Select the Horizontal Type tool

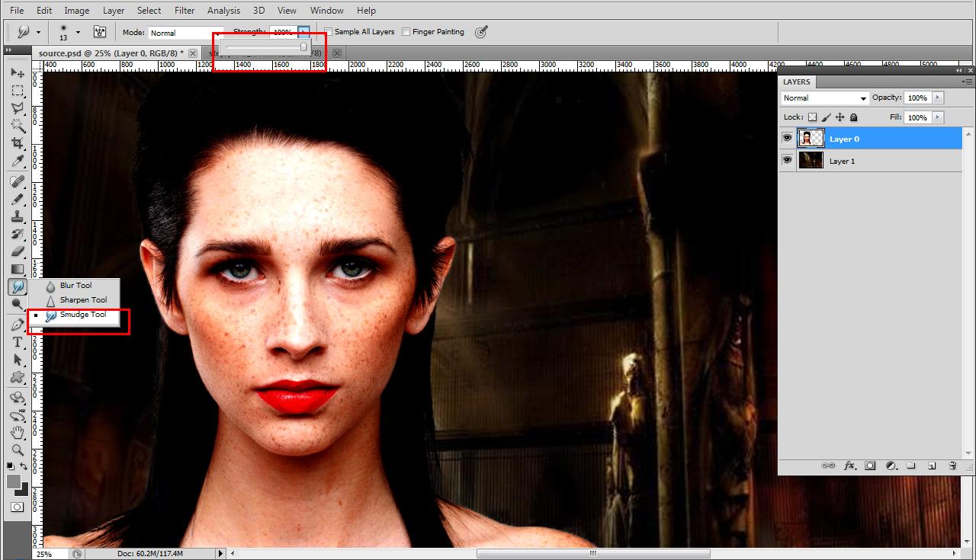point(18,342)
